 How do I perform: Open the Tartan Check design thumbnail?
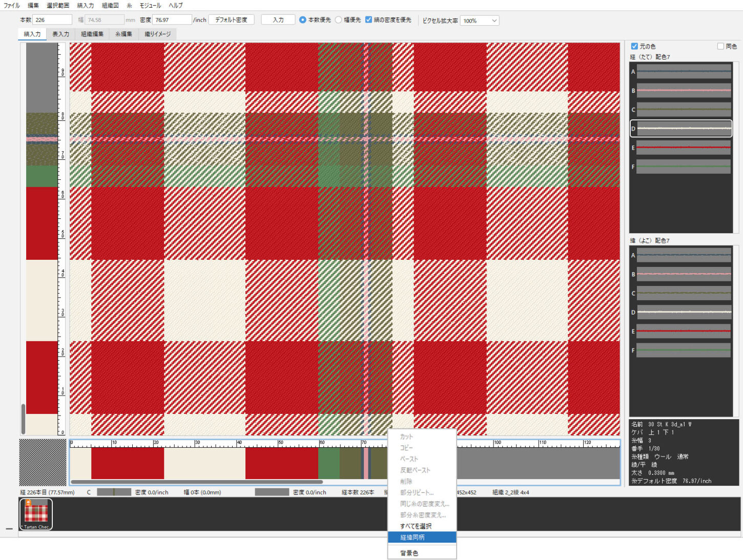point(36,514)
